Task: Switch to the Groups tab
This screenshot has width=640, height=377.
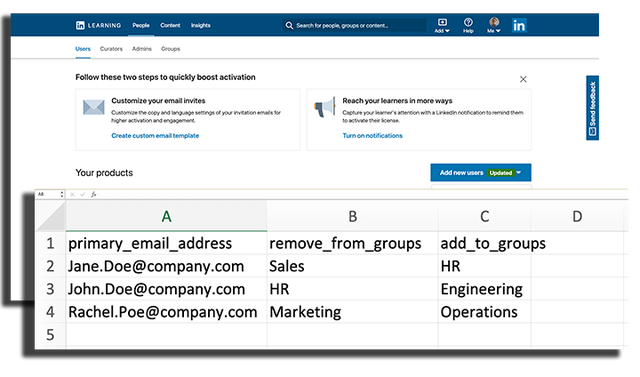Action: (x=171, y=49)
